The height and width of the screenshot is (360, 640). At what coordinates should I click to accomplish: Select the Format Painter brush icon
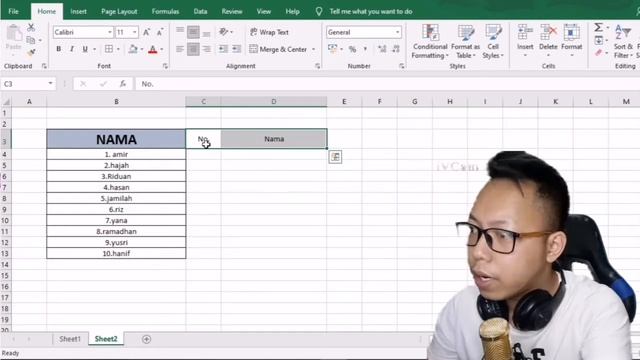coord(31,52)
